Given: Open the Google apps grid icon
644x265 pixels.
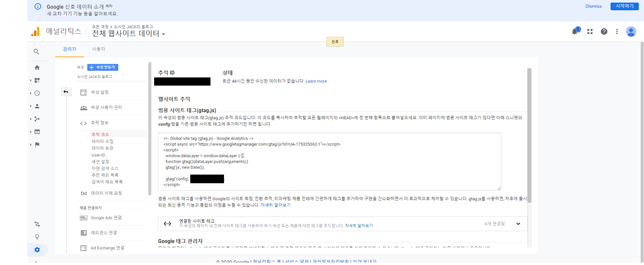Looking at the screenshot, I should pos(590,32).
